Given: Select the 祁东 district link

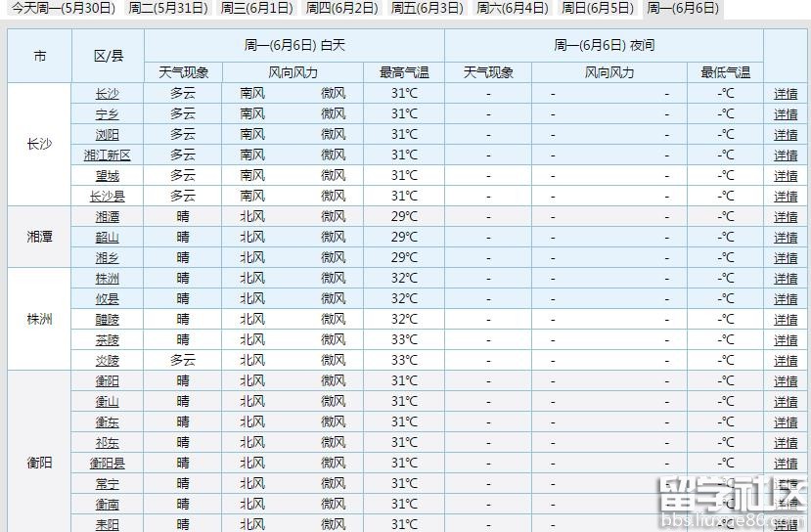Looking at the screenshot, I should tap(108, 443).
